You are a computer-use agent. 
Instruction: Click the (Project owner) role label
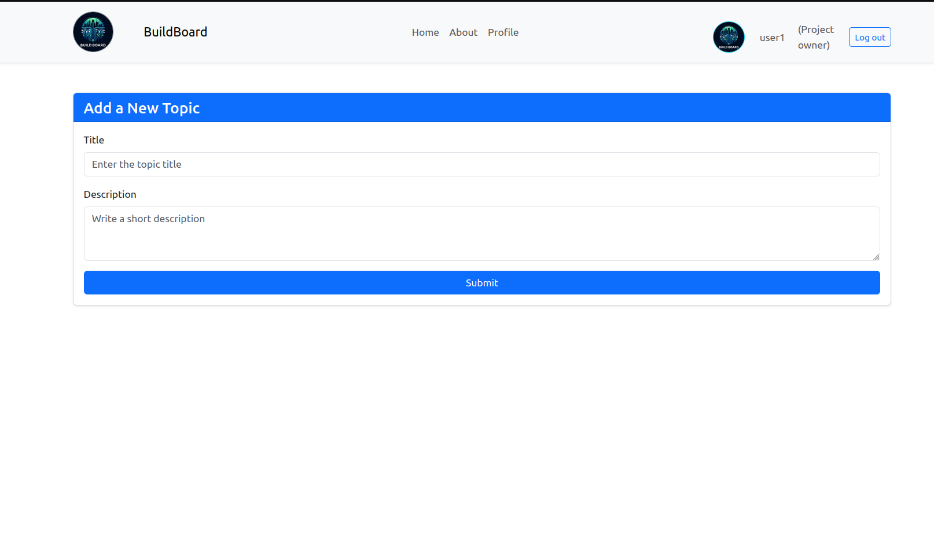point(815,37)
